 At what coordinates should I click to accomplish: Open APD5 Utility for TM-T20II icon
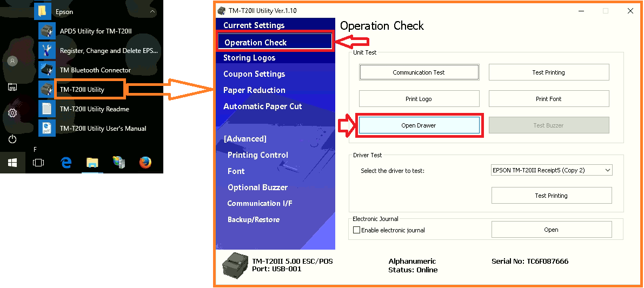[47, 31]
